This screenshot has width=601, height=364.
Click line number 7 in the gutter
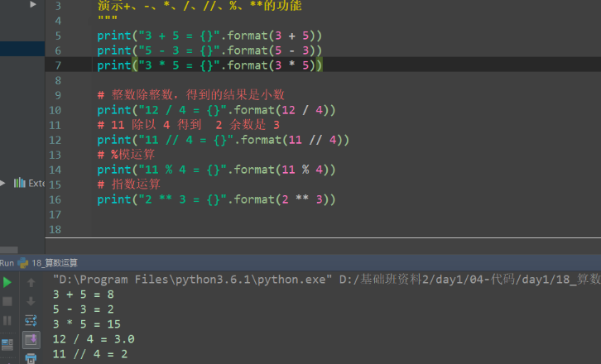coord(58,65)
